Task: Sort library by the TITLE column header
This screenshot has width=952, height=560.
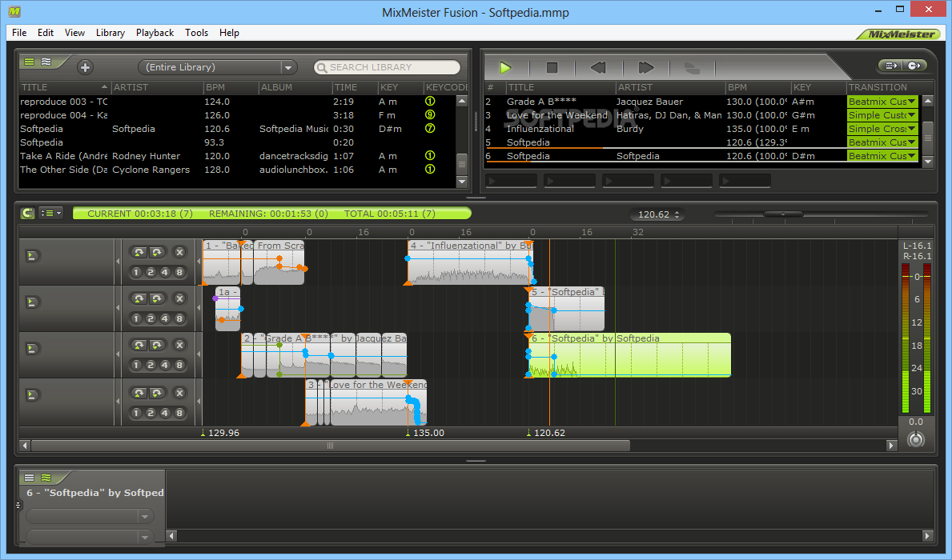Action: click(x=64, y=87)
